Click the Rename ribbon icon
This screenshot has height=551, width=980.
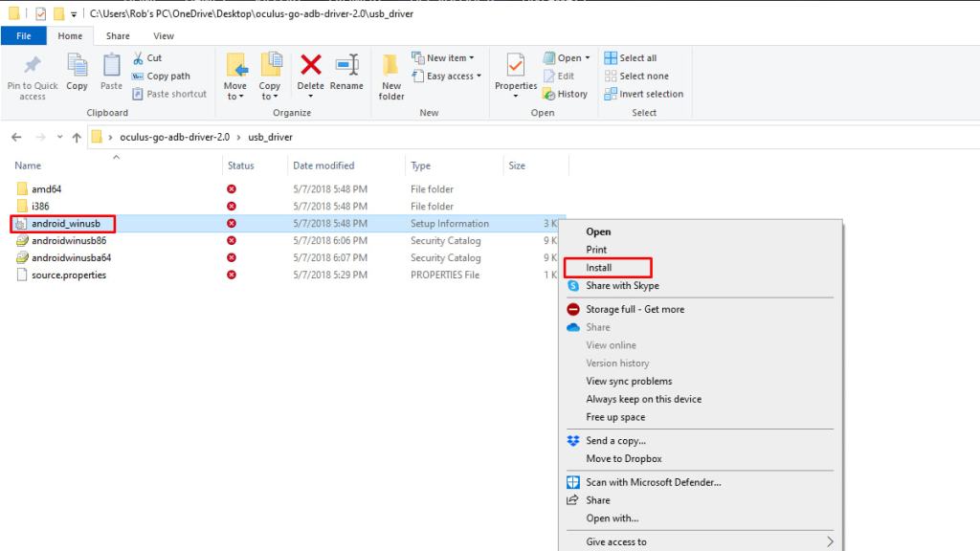coord(346,64)
